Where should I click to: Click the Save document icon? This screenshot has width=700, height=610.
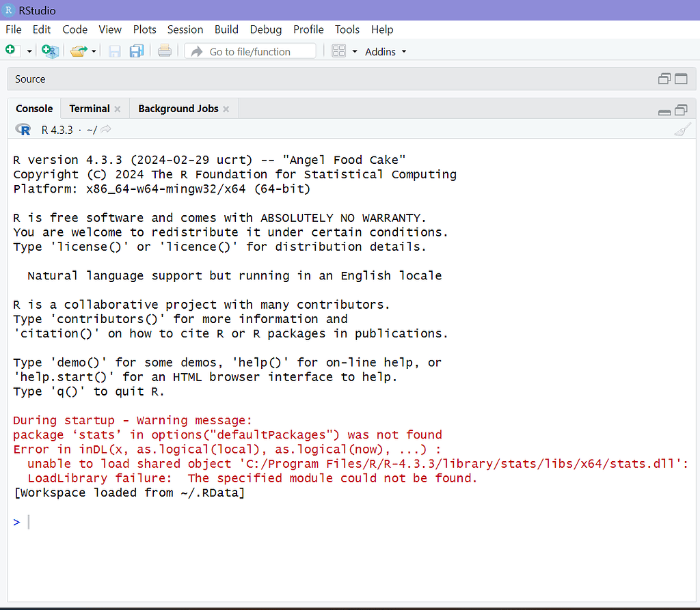[x=115, y=51]
